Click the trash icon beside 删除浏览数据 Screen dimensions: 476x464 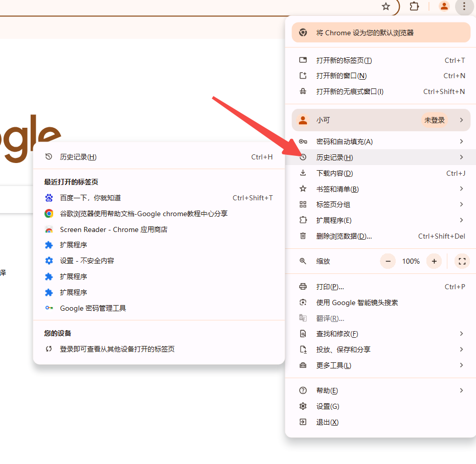303,236
